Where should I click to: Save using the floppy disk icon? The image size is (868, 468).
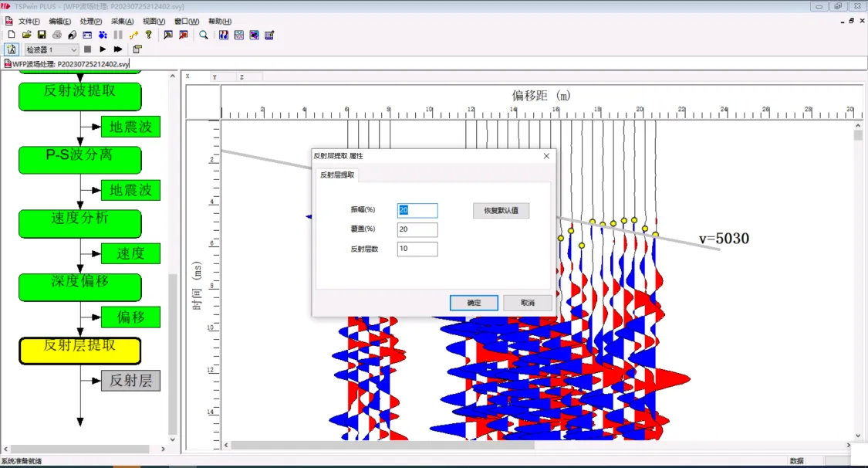(42, 35)
